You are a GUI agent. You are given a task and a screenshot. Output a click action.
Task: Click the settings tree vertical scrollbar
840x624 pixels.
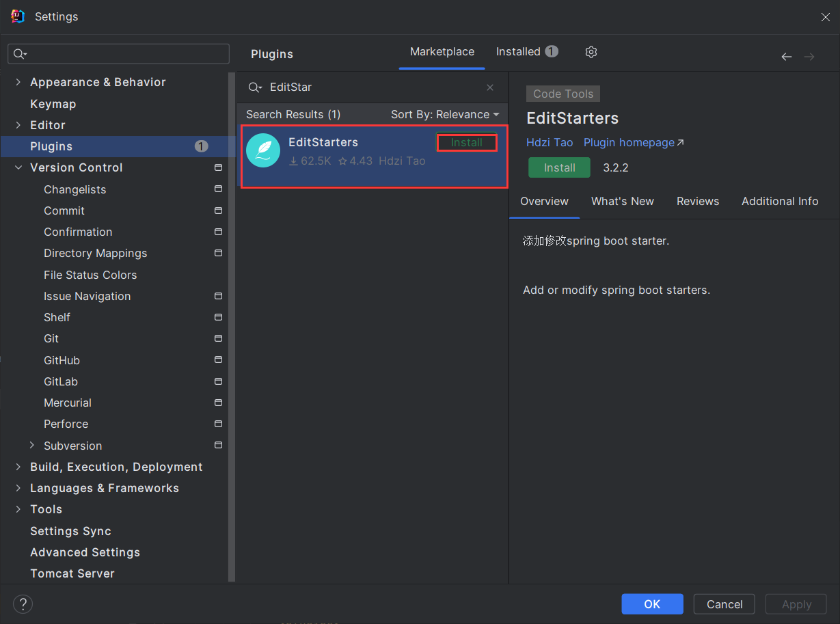(x=232, y=327)
